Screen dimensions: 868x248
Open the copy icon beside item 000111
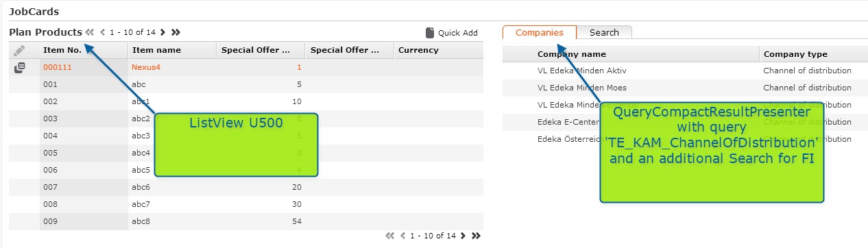[19, 67]
